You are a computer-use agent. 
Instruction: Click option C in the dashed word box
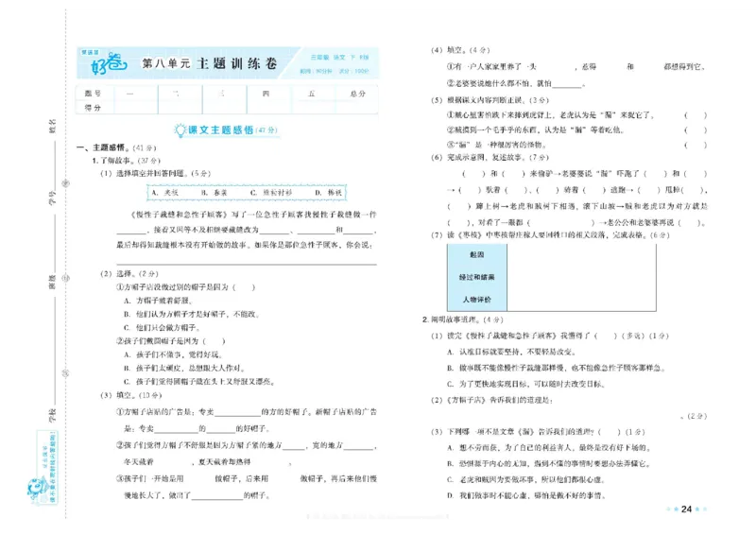point(271,193)
